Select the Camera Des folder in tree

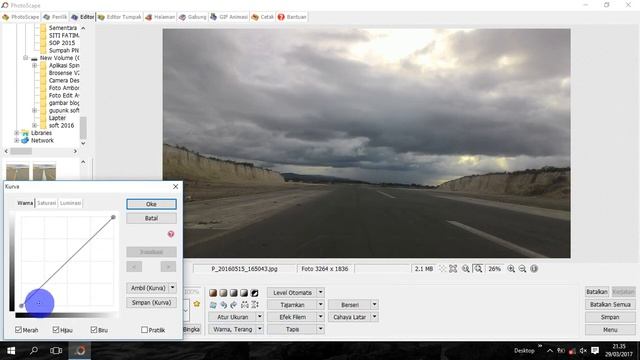click(64, 80)
